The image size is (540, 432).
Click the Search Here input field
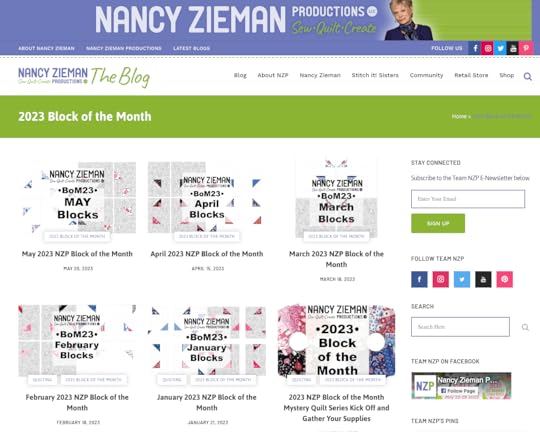(x=460, y=327)
